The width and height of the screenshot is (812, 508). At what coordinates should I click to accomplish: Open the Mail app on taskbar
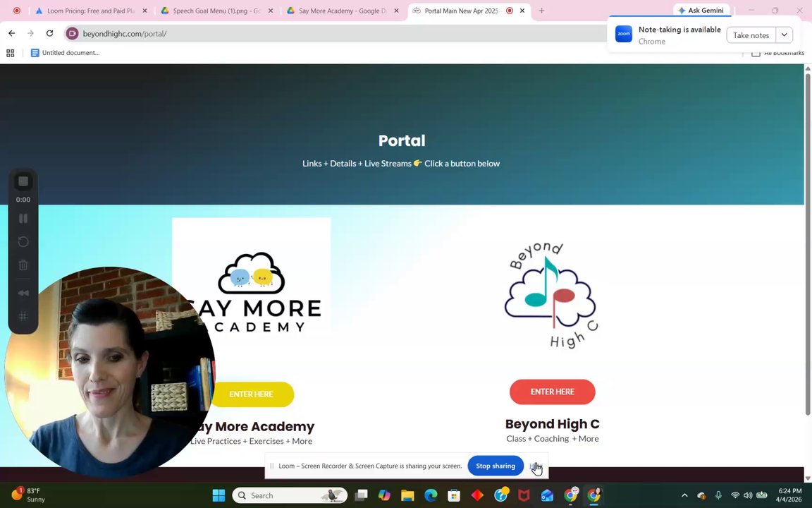pyautogui.click(x=548, y=495)
